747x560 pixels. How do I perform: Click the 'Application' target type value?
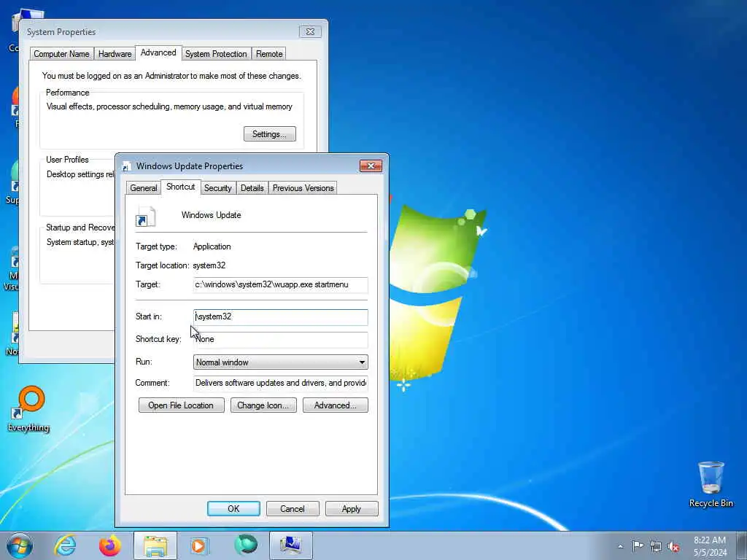coord(212,246)
